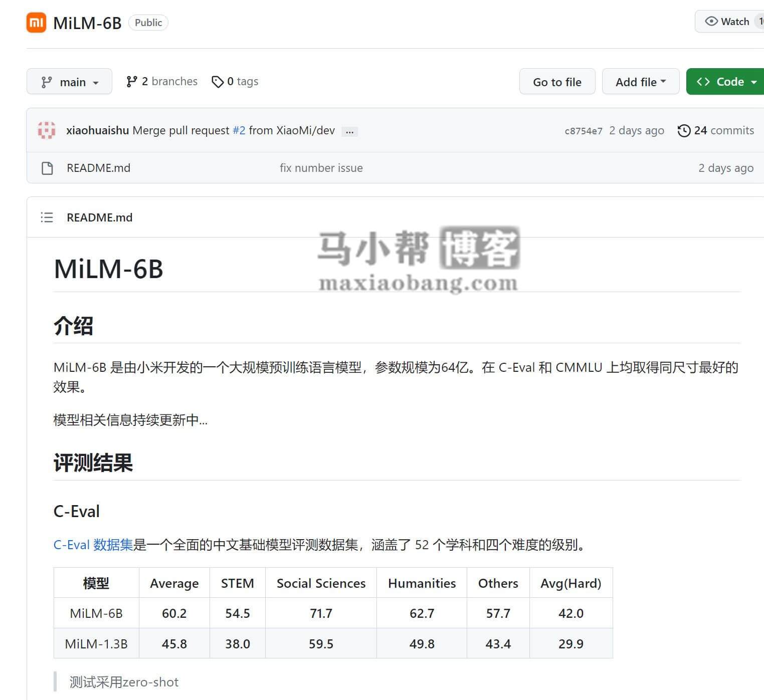
Task: Click the Go to file button
Action: pos(557,81)
